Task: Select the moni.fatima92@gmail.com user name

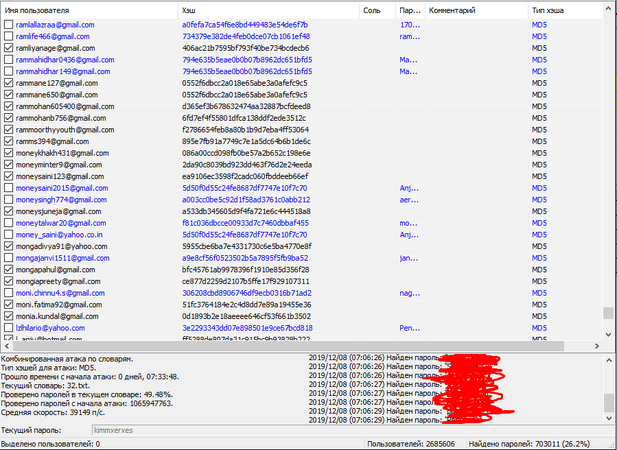Action: pos(59,305)
